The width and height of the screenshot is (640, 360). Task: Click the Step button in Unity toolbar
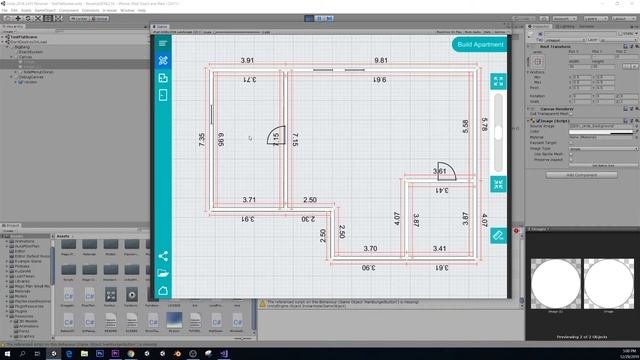329,18
